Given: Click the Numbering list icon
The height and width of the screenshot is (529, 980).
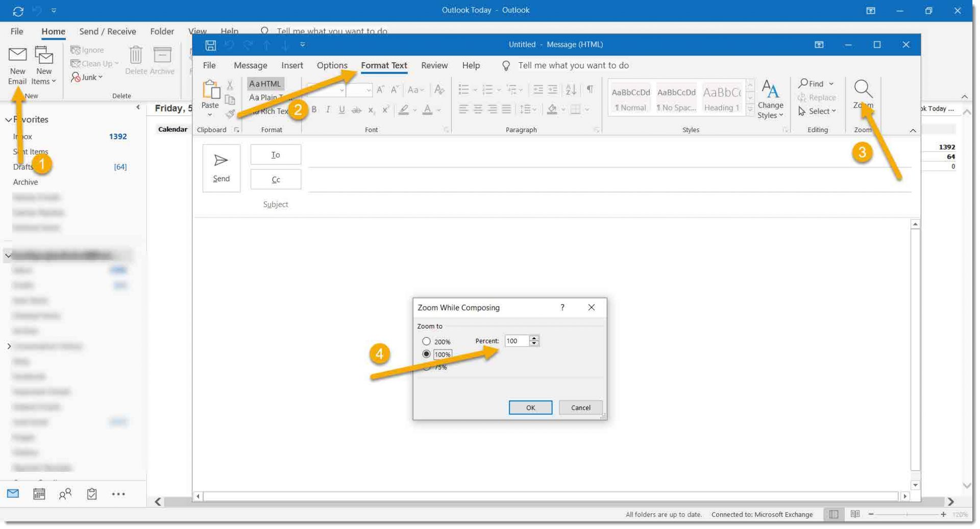Looking at the screenshot, I should 487,90.
